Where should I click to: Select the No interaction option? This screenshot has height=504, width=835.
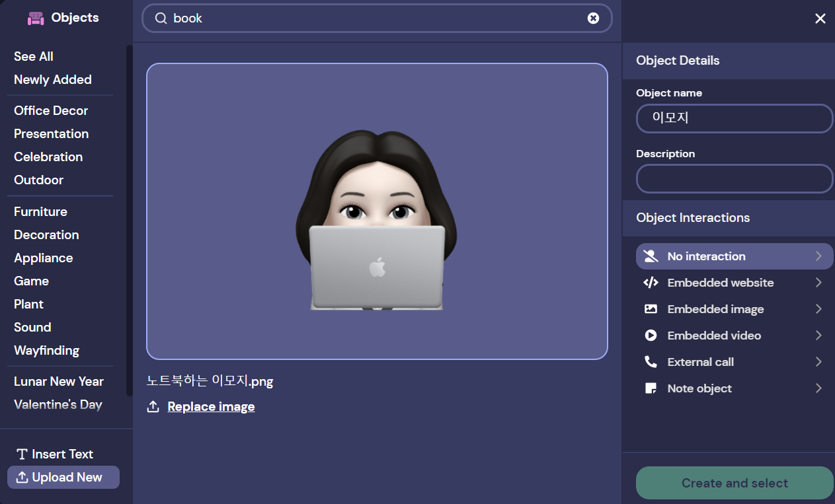click(735, 256)
